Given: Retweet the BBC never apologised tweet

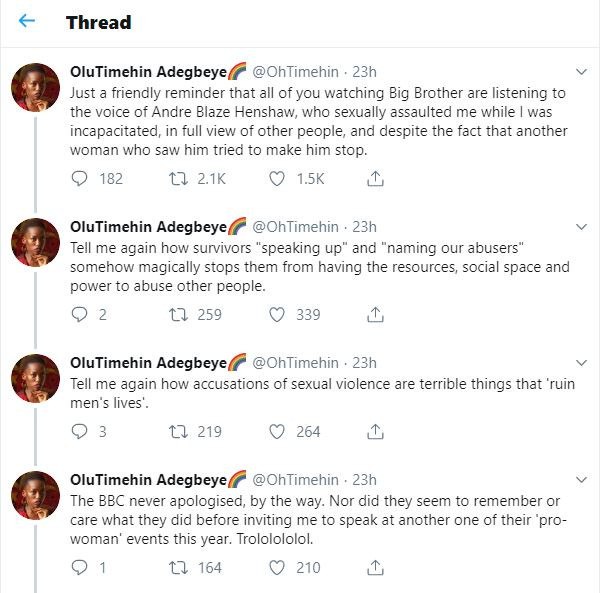Looking at the screenshot, I should [x=180, y=567].
